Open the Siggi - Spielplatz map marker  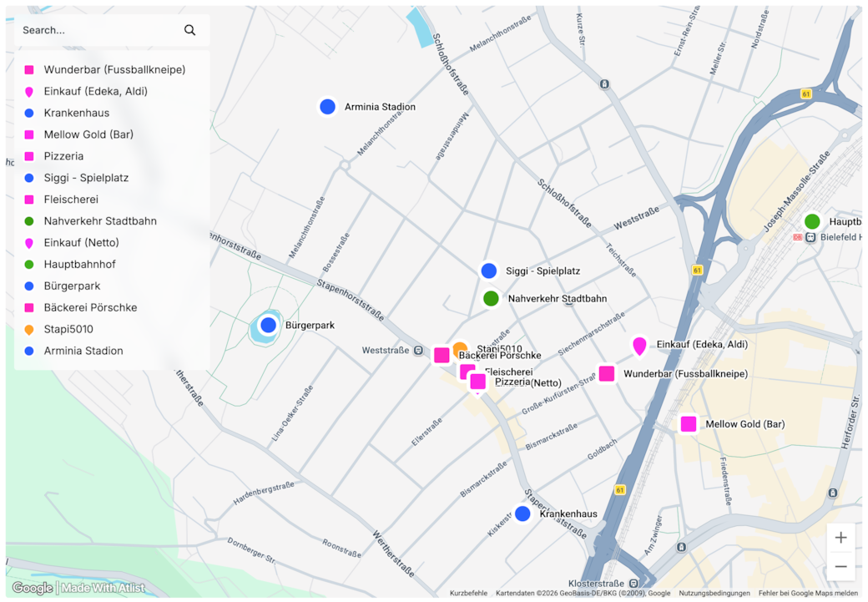click(489, 271)
